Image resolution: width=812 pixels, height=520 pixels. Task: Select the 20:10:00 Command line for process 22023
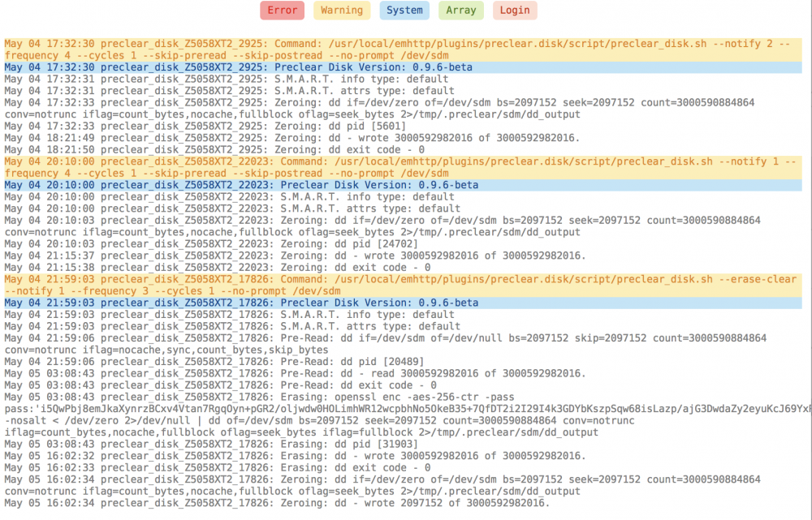pos(403,167)
